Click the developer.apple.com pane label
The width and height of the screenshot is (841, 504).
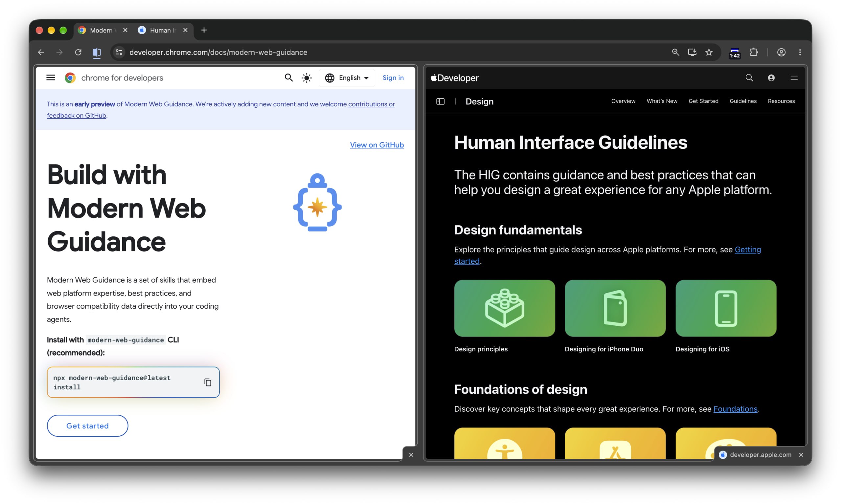(x=761, y=455)
